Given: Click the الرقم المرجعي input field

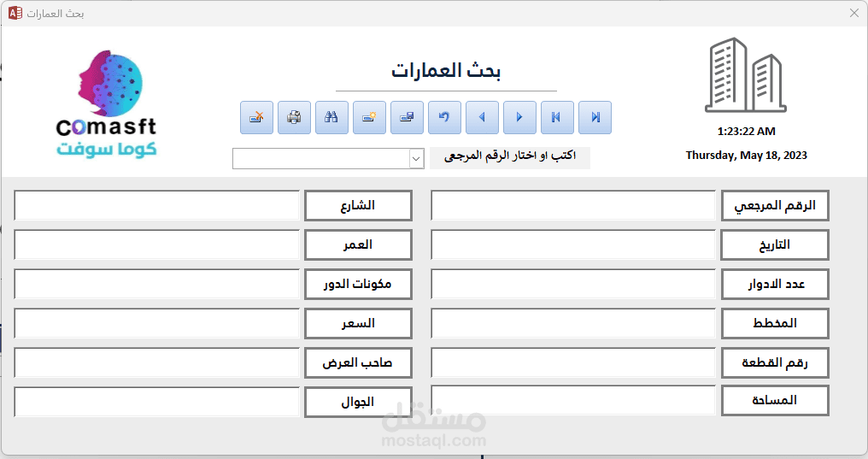Looking at the screenshot, I should point(572,206).
